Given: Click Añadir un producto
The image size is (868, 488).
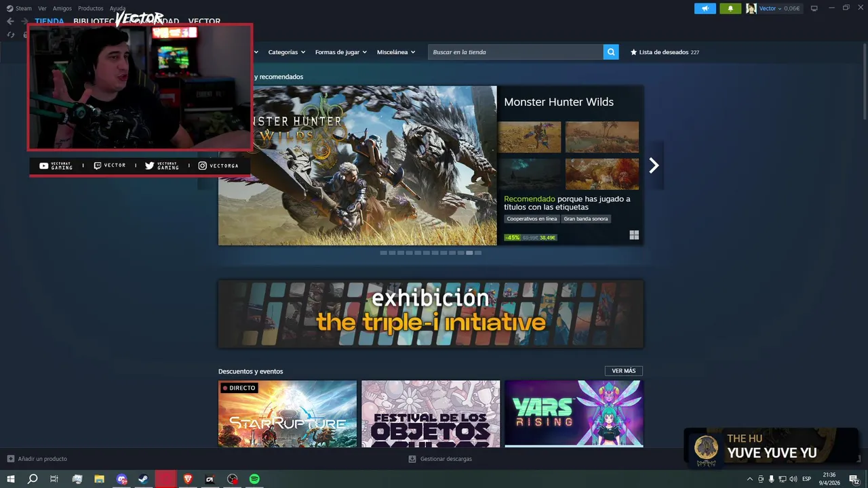Looking at the screenshot, I should pos(37,459).
